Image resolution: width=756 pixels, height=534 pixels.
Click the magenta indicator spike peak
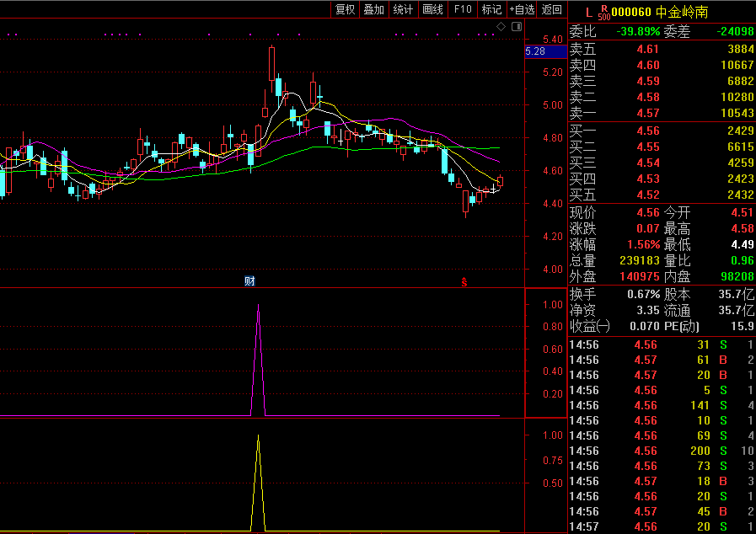259,305
